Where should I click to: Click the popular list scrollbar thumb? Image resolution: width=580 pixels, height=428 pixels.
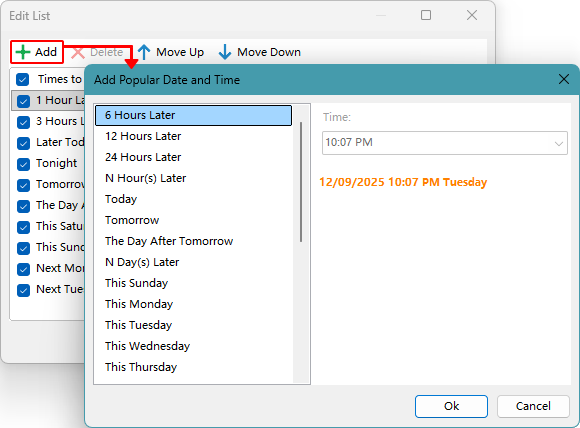[x=301, y=182]
